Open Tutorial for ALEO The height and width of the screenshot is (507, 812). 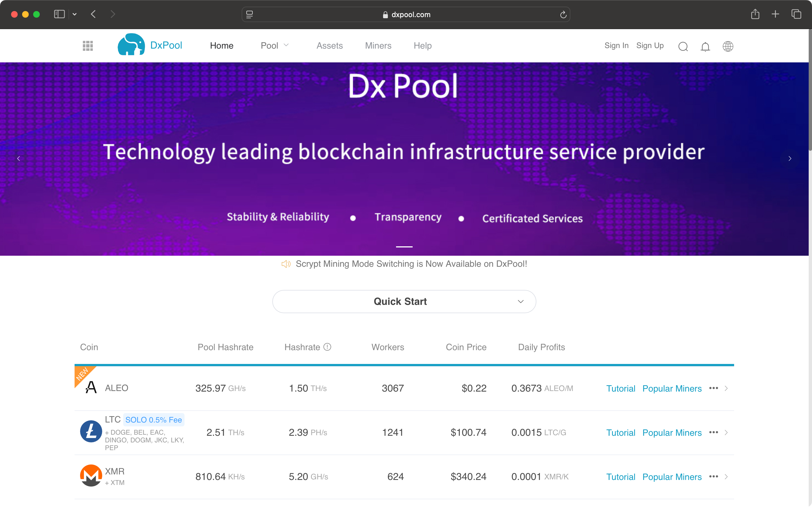pos(621,388)
